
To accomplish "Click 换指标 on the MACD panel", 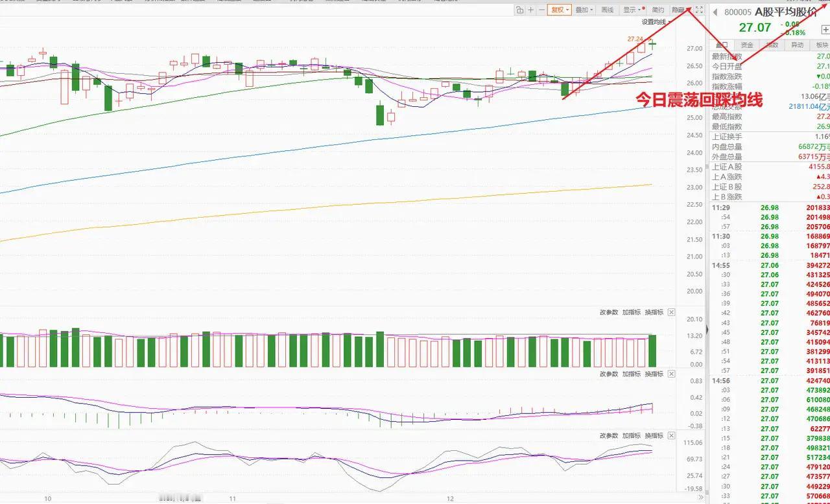I will 654,374.
